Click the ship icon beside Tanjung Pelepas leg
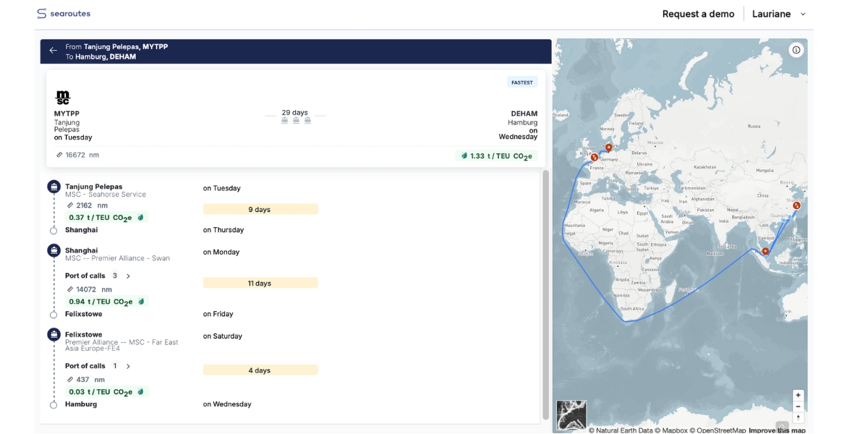Screen dimensions: 868x434 (54, 187)
